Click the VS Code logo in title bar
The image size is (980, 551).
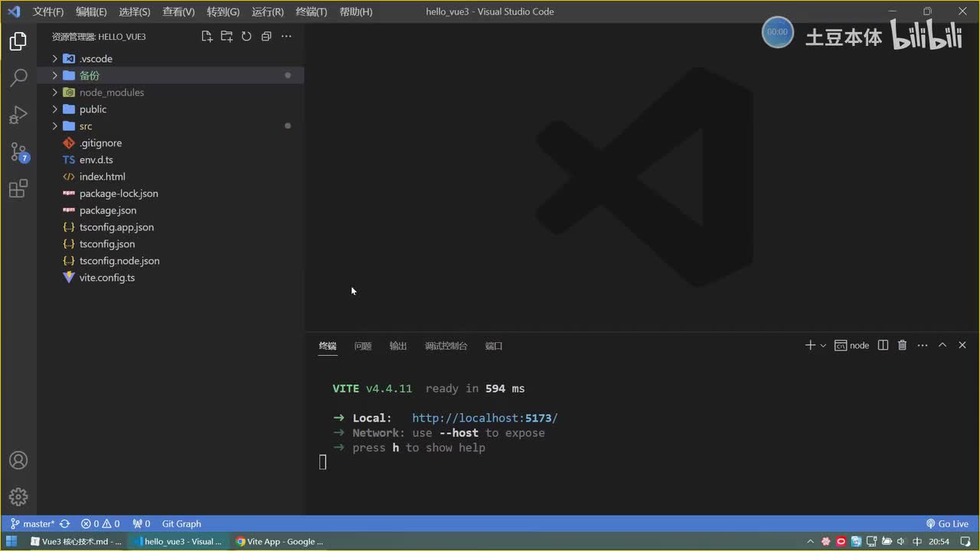pyautogui.click(x=14, y=11)
